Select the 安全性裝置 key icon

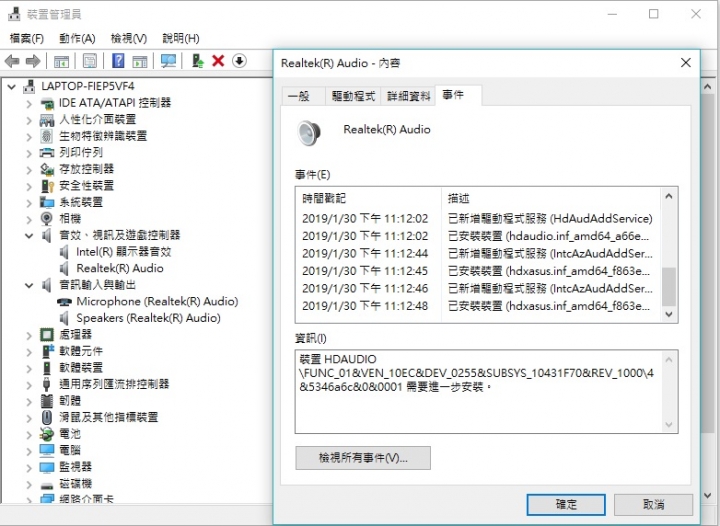[x=47, y=185]
